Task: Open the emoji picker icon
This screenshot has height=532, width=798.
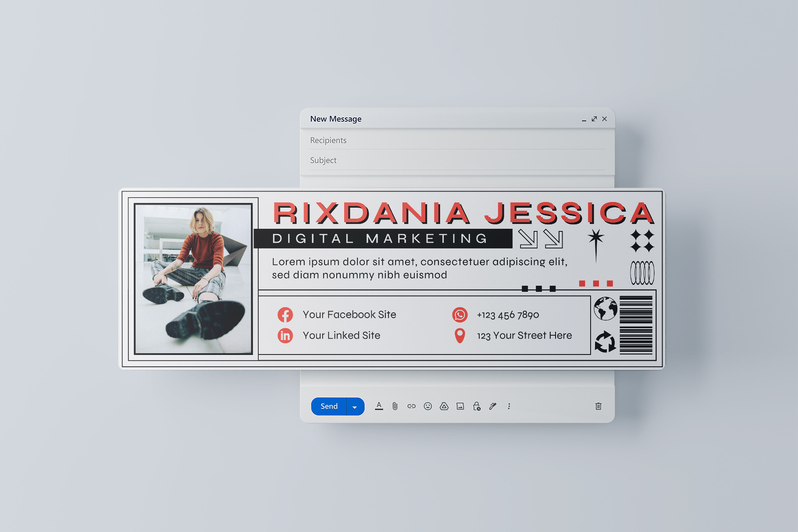Action: coord(427,406)
